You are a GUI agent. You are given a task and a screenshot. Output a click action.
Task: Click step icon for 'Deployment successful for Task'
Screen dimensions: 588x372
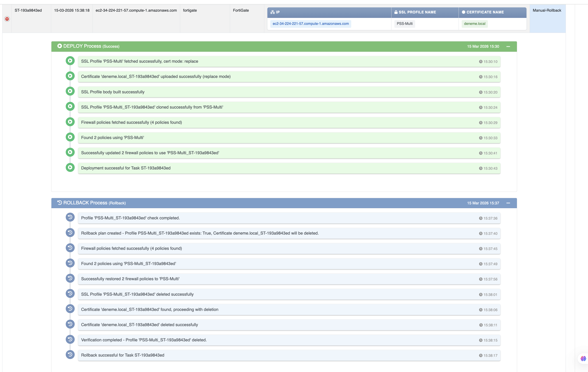70,167
